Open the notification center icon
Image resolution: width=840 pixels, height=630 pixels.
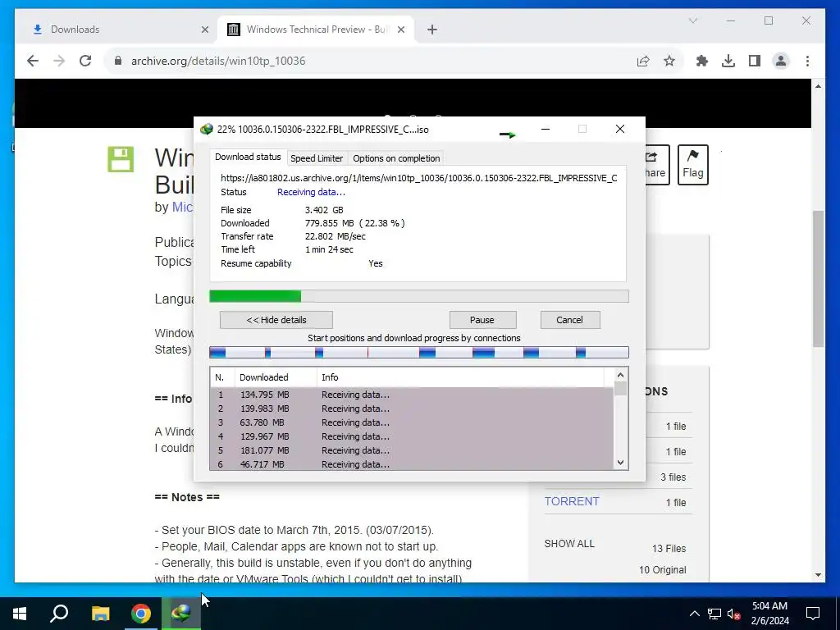(x=813, y=614)
